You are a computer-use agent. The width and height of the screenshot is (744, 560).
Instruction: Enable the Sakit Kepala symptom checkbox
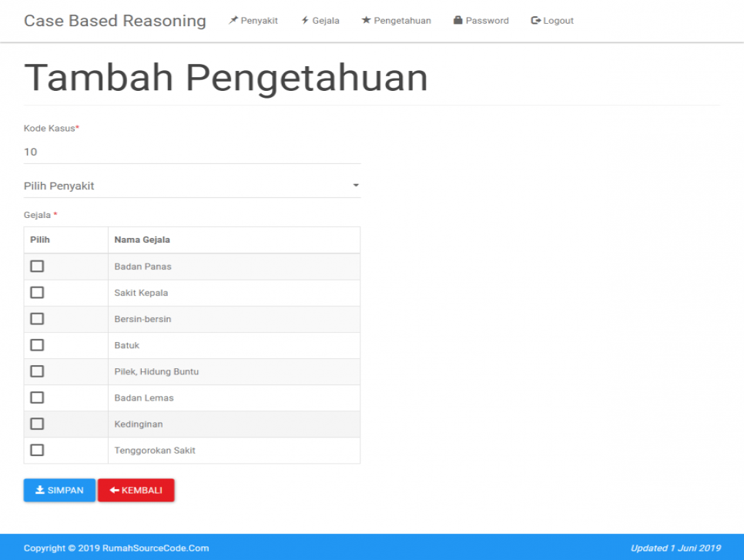pos(37,292)
